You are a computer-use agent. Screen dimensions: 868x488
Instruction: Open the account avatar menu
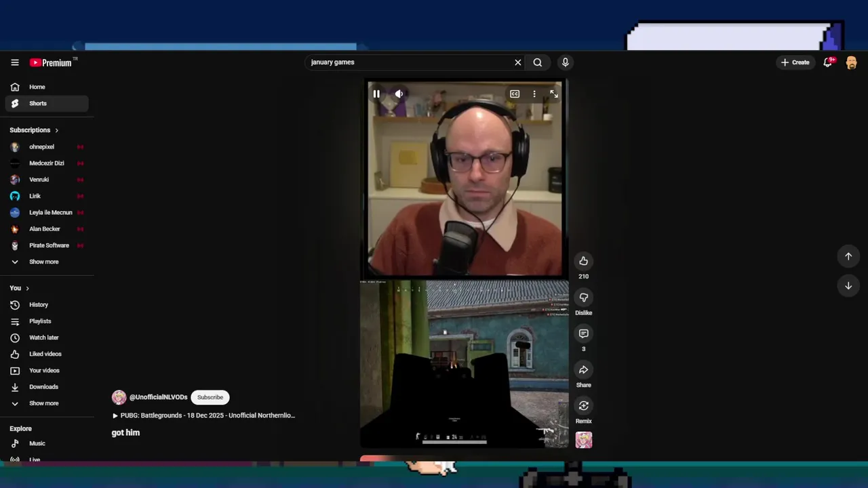pyautogui.click(x=852, y=62)
